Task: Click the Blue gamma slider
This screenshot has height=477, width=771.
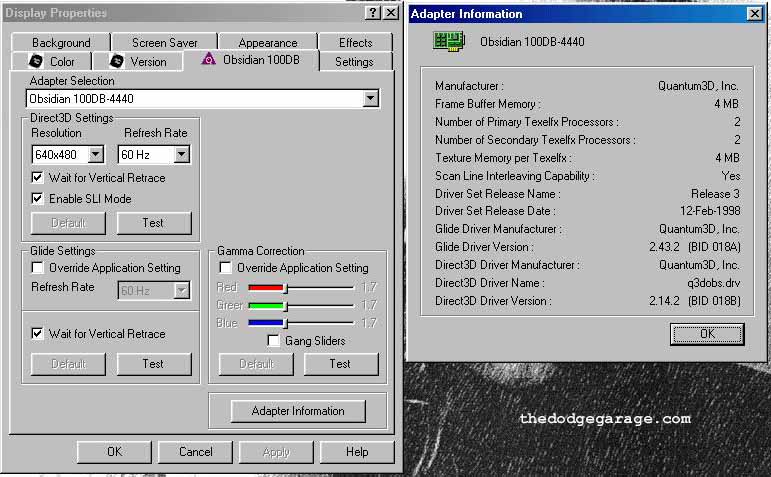Action: click(301, 323)
